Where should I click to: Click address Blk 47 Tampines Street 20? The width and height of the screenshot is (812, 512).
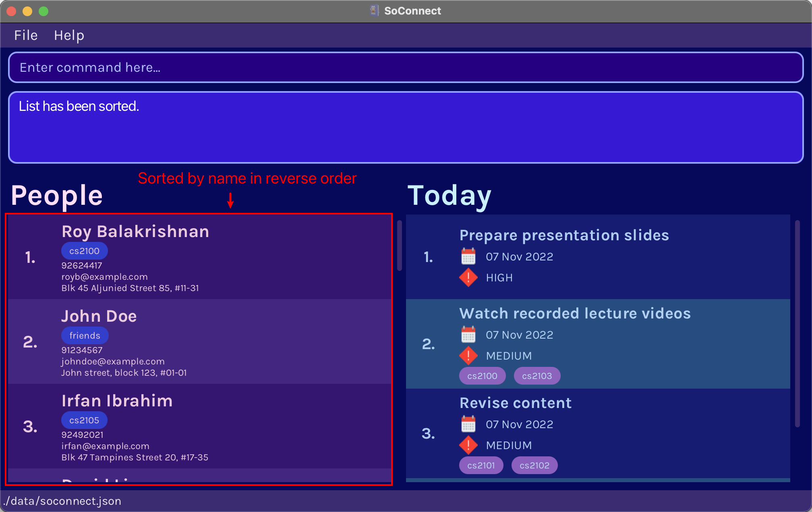135,457
